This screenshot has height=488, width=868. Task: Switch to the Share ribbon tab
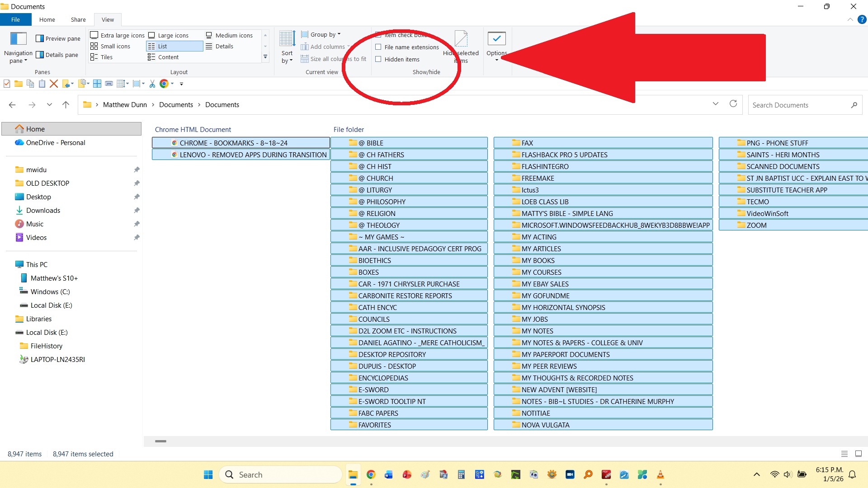tap(78, 19)
